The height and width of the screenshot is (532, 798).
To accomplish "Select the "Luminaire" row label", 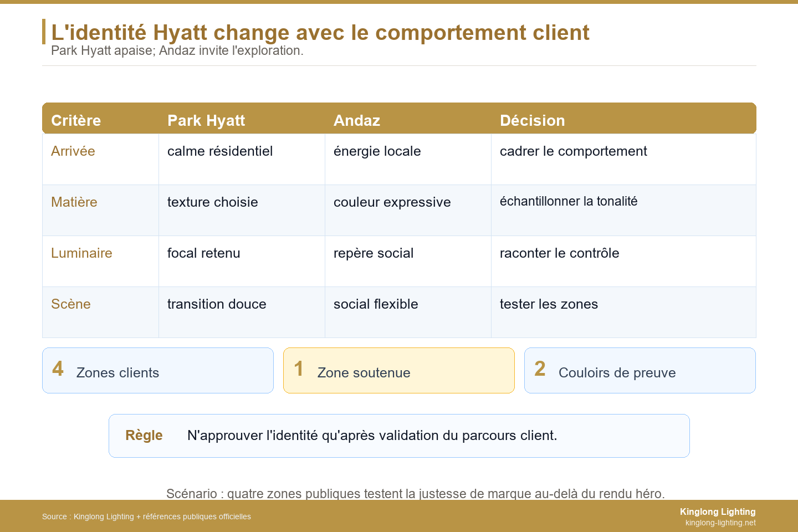I will coord(81,253).
